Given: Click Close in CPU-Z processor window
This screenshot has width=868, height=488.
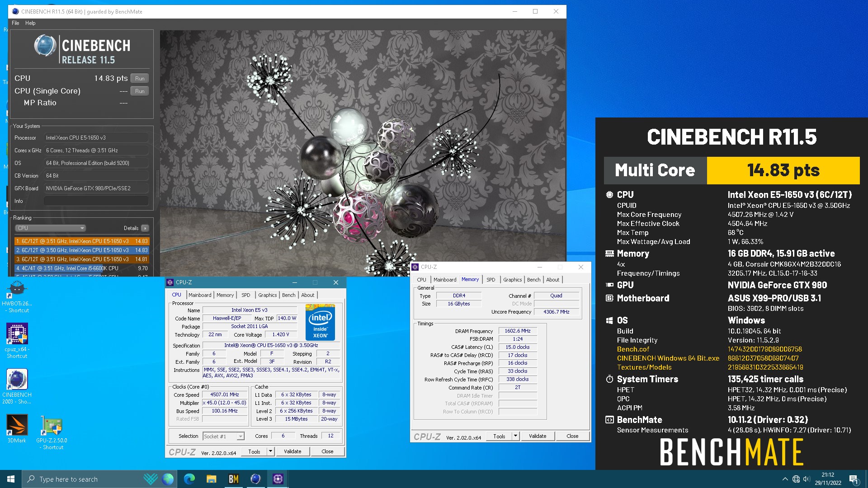Looking at the screenshot, I should [x=327, y=451].
